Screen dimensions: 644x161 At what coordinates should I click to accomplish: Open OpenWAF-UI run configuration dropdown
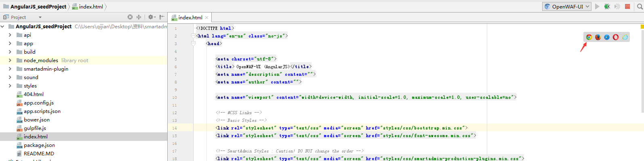pos(567,6)
